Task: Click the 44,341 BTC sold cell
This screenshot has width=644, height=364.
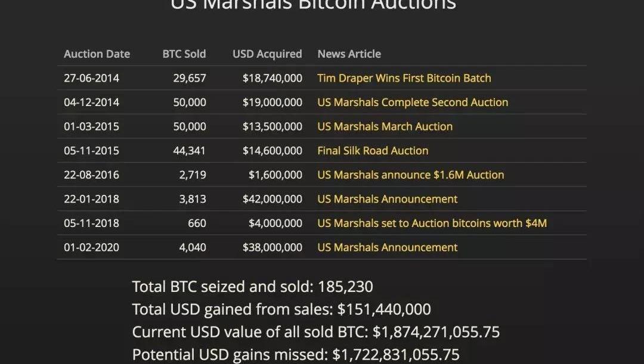Action: pyautogui.click(x=189, y=151)
